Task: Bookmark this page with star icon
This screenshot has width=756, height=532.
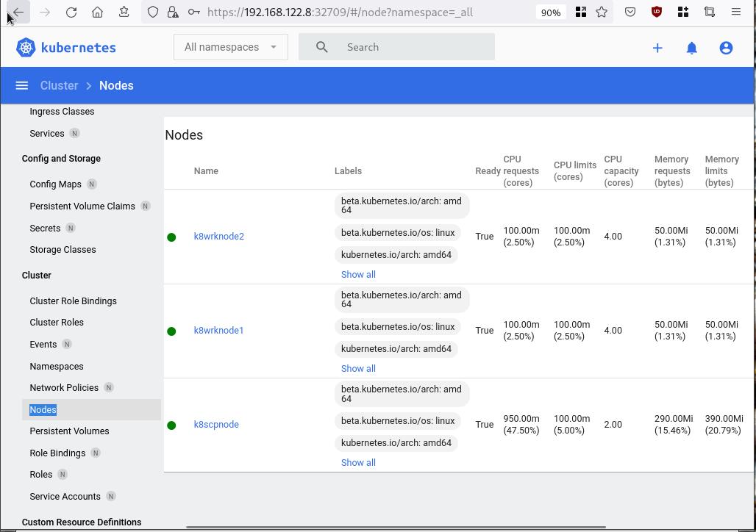Action: click(x=602, y=12)
